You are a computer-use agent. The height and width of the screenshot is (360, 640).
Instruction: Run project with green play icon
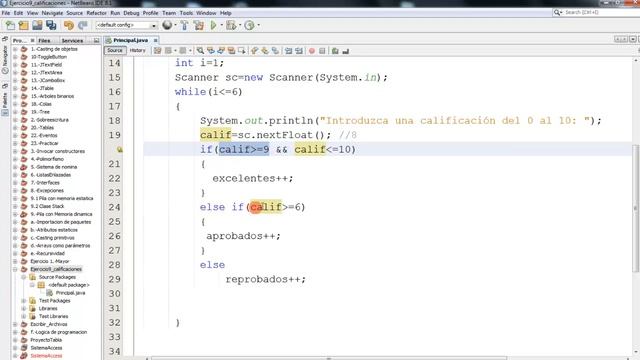(x=213, y=25)
